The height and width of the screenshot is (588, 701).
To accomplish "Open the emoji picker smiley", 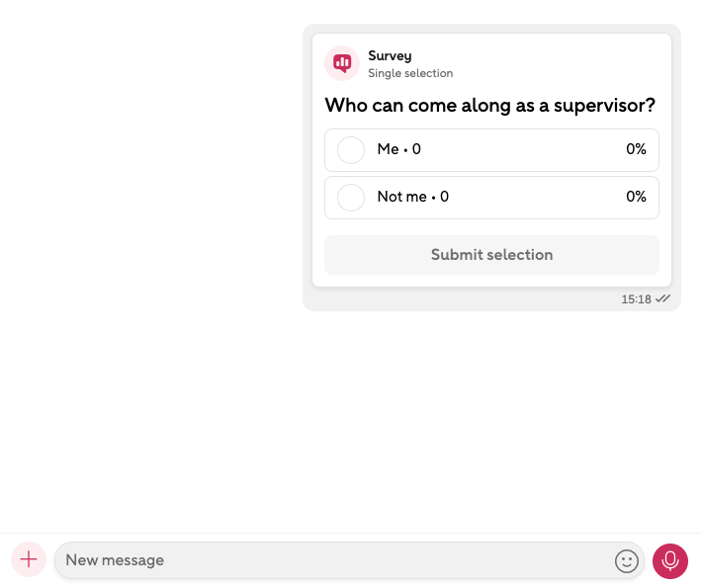I will [x=627, y=560].
